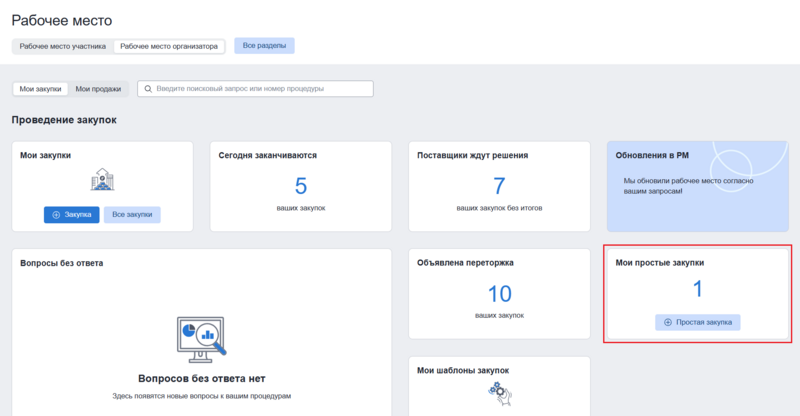The height and width of the screenshot is (416, 800).
Task: Open the count 1 in Мои простые закупки
Action: (697, 289)
